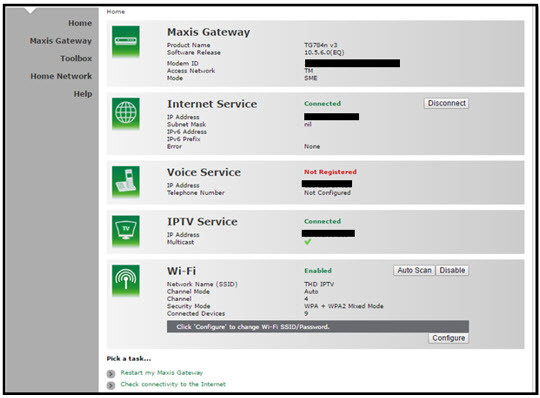Open the Toolbox menu item
Viewport: 540px width, 398px height.
(x=76, y=59)
